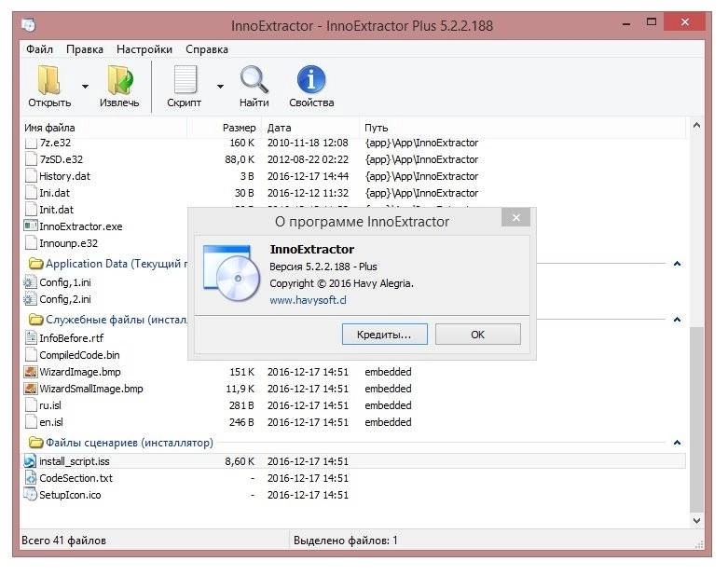Screen dimensions: 728x575
Task: Open the Настройки menu
Action: [144, 49]
